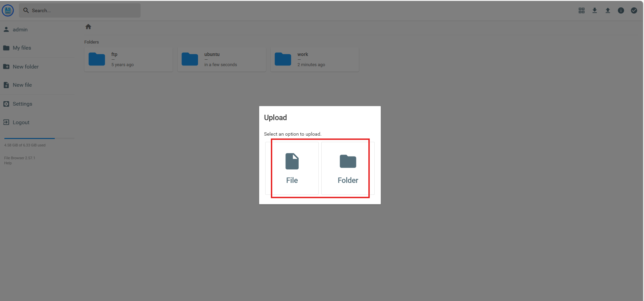Click the upload arrow icon

pyautogui.click(x=608, y=10)
